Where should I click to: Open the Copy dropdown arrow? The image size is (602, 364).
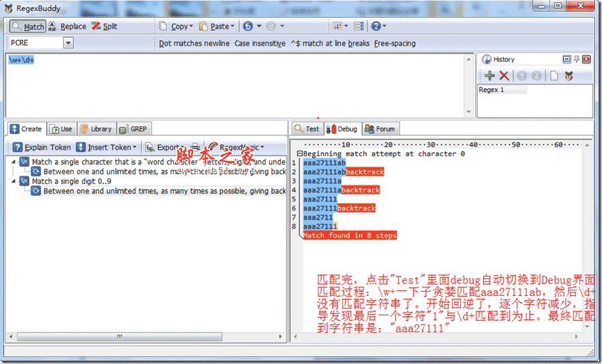click(190, 26)
